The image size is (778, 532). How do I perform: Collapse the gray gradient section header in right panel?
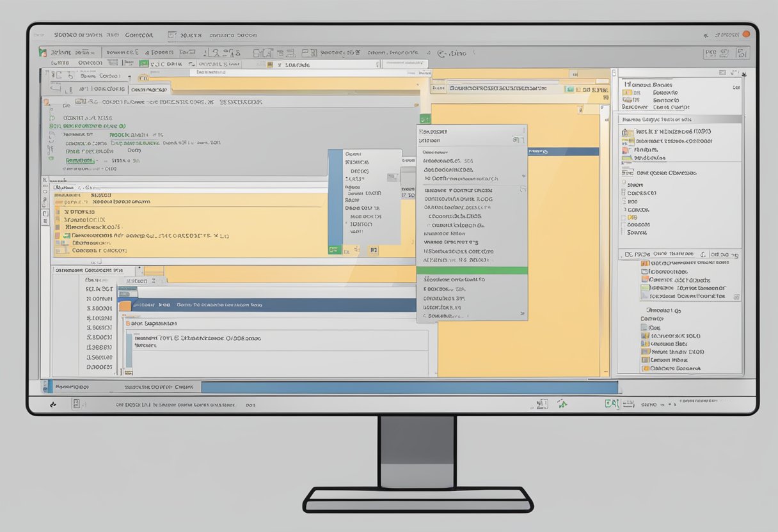(x=678, y=119)
